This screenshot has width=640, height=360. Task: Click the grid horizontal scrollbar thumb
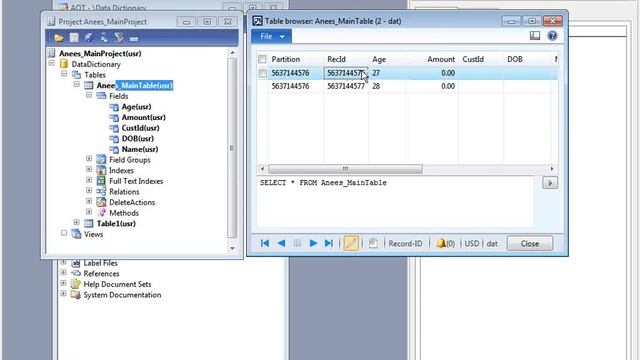coord(346,169)
